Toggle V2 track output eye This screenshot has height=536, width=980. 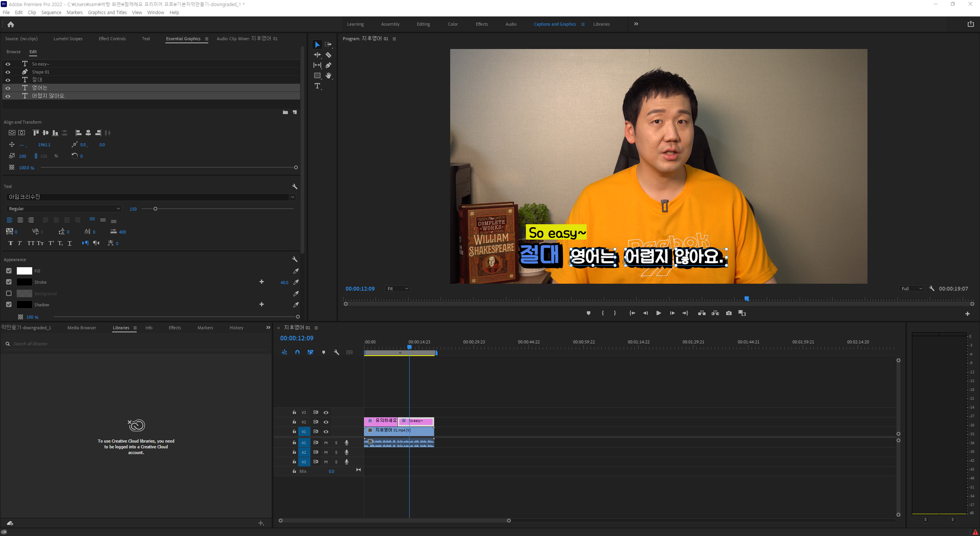coord(326,422)
